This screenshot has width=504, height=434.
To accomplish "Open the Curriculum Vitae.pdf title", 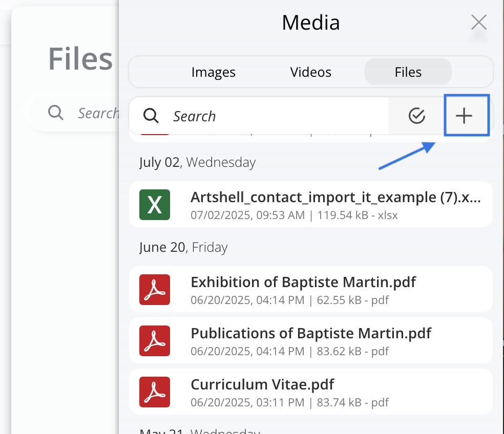I will click(x=262, y=385).
